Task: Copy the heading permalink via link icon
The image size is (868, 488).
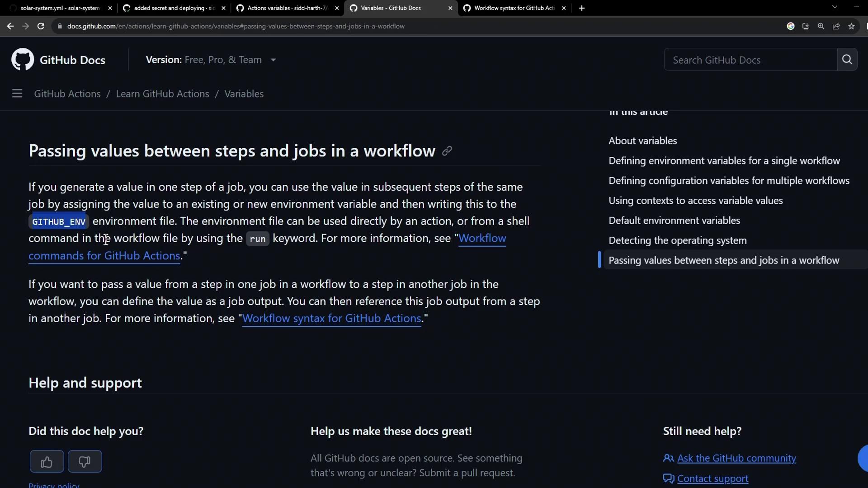Action: coord(447,151)
